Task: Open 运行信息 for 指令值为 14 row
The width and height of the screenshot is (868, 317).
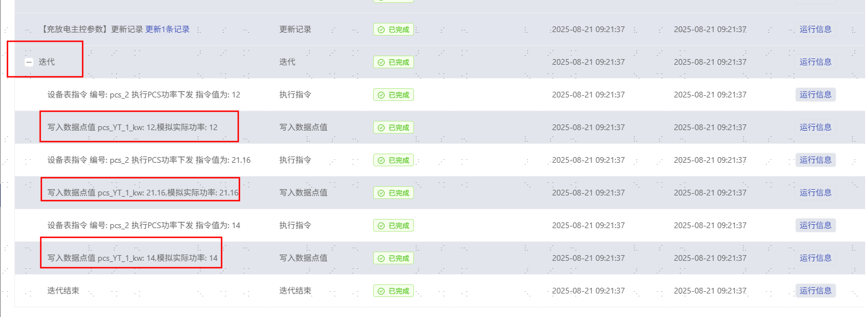Action: [x=815, y=225]
